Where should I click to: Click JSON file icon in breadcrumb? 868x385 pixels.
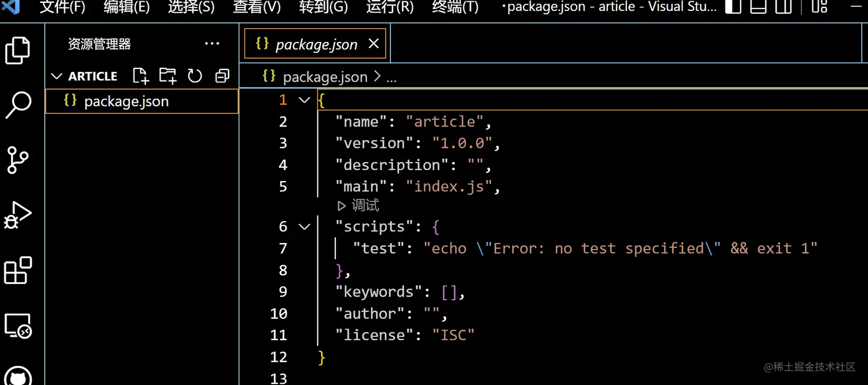click(x=269, y=76)
